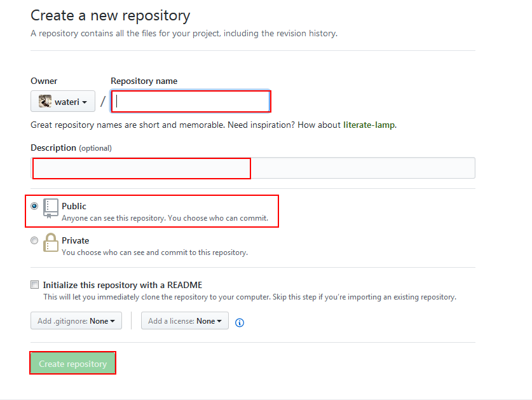Open the Owner dropdown showing wateri
This screenshot has width=532, height=400.
pyautogui.click(x=63, y=101)
